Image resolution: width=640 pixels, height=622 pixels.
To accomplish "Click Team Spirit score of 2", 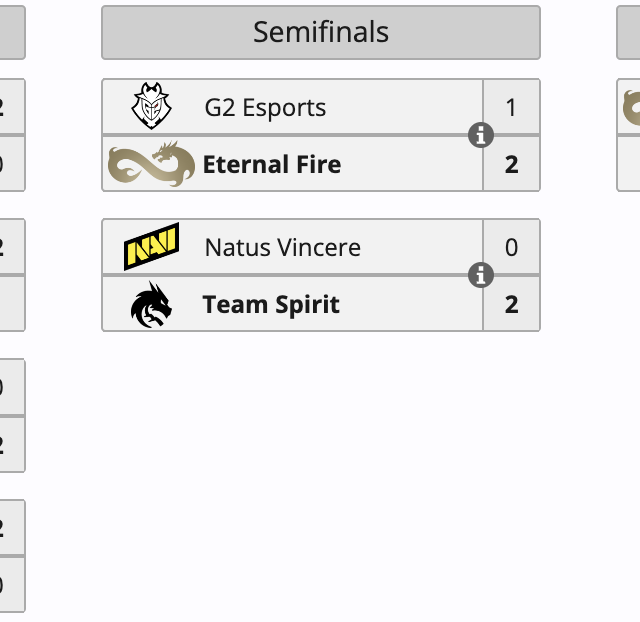I will point(512,304).
